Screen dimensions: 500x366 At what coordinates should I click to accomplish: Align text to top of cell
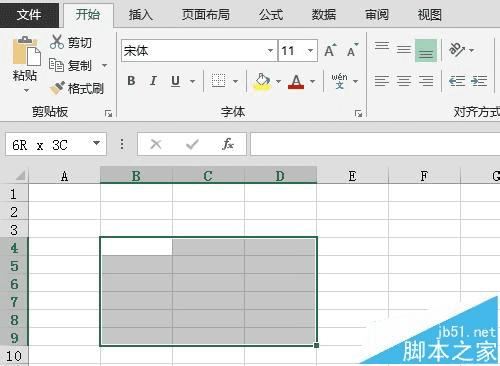click(x=382, y=47)
